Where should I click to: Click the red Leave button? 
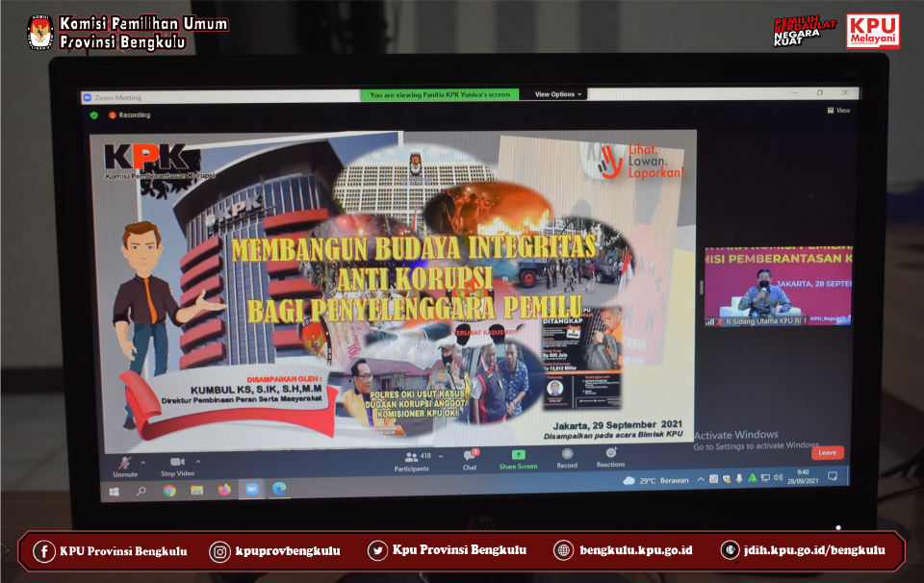click(x=827, y=452)
